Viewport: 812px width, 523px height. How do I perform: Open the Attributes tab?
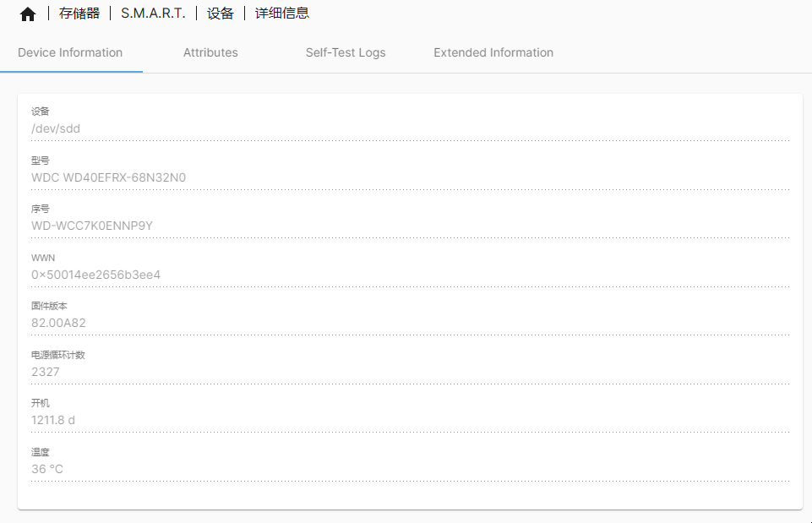[x=210, y=52]
